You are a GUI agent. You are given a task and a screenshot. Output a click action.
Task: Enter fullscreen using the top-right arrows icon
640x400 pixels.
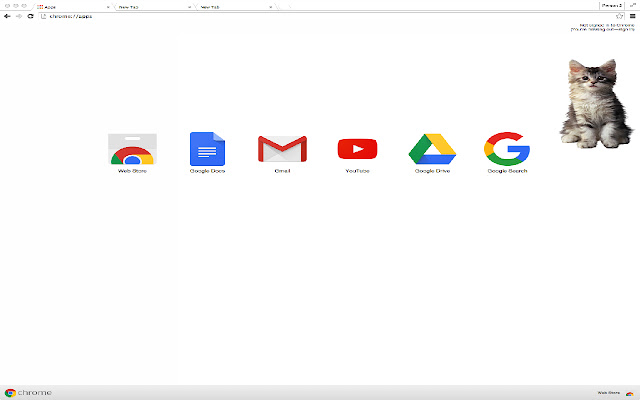633,5
